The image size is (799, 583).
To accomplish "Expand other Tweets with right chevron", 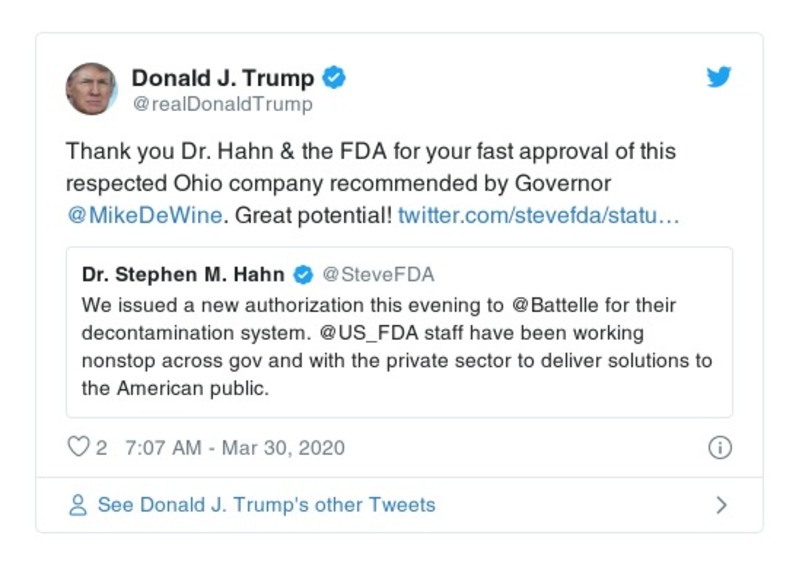I will pos(721,505).
